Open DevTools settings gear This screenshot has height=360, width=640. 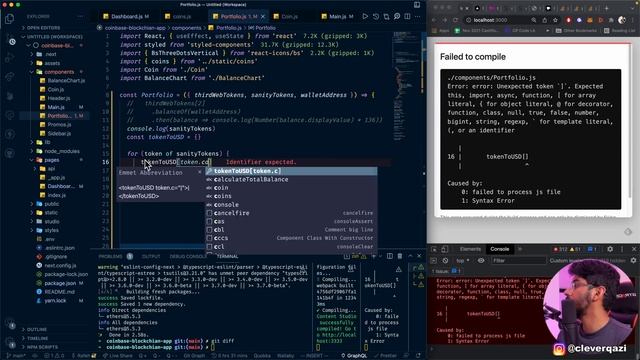(610, 249)
